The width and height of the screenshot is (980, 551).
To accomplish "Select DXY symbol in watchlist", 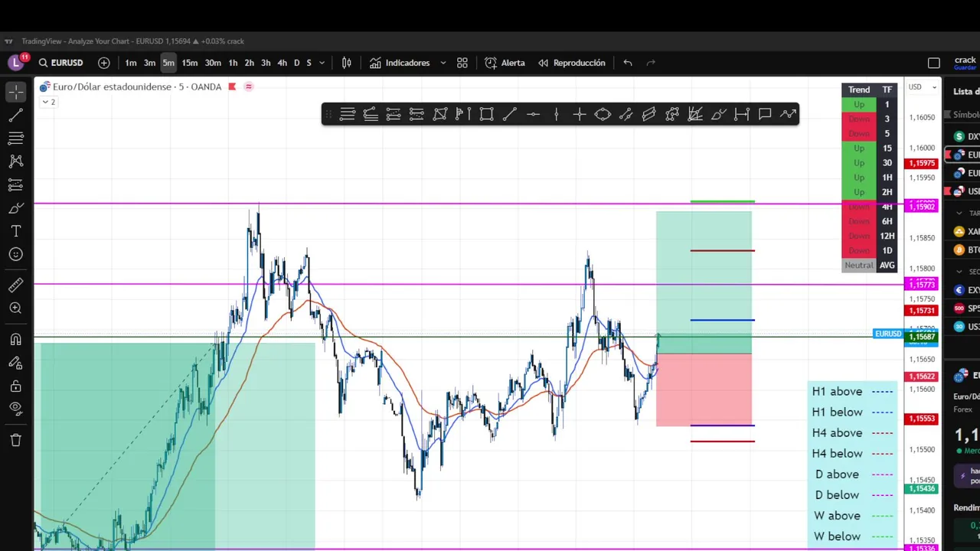I will 966,136.
